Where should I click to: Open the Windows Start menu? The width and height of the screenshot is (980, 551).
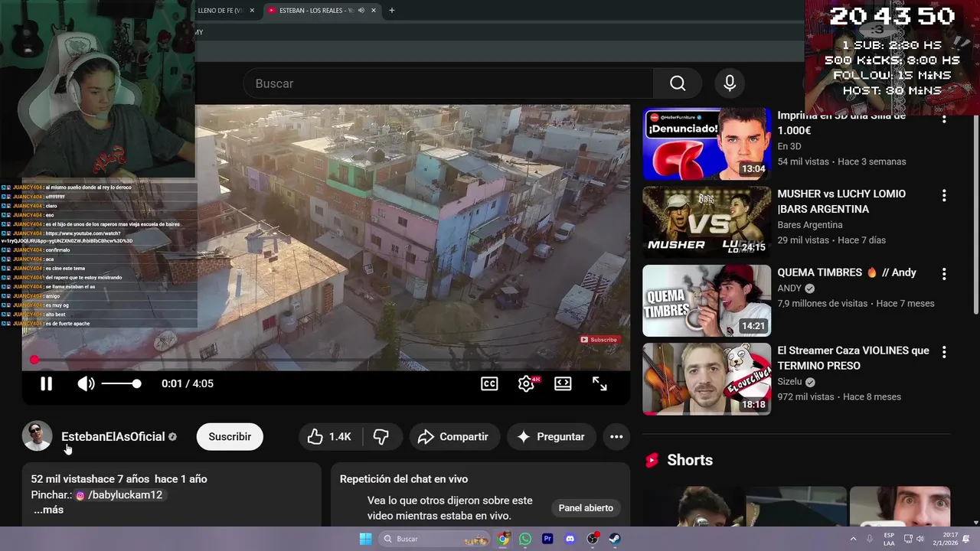366,539
